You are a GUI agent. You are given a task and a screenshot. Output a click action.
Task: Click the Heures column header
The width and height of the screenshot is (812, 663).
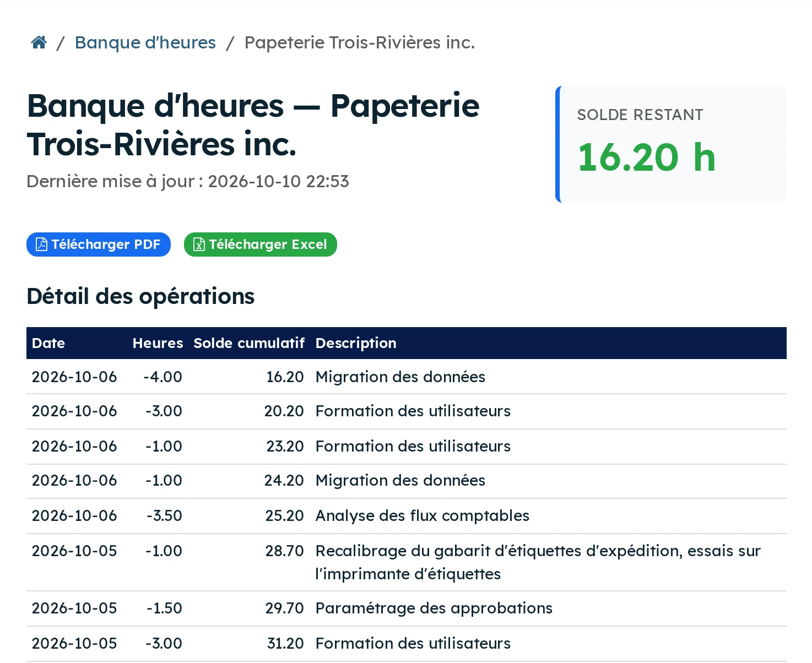coord(158,343)
